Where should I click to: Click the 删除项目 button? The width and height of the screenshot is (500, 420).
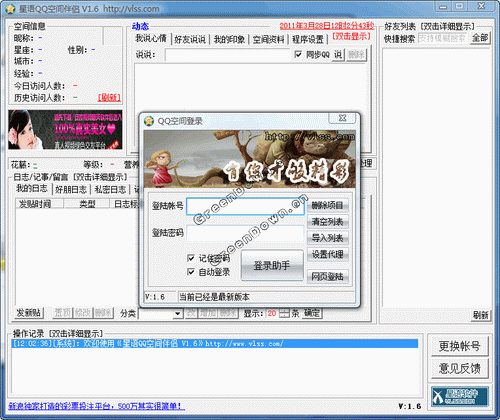pos(328,205)
